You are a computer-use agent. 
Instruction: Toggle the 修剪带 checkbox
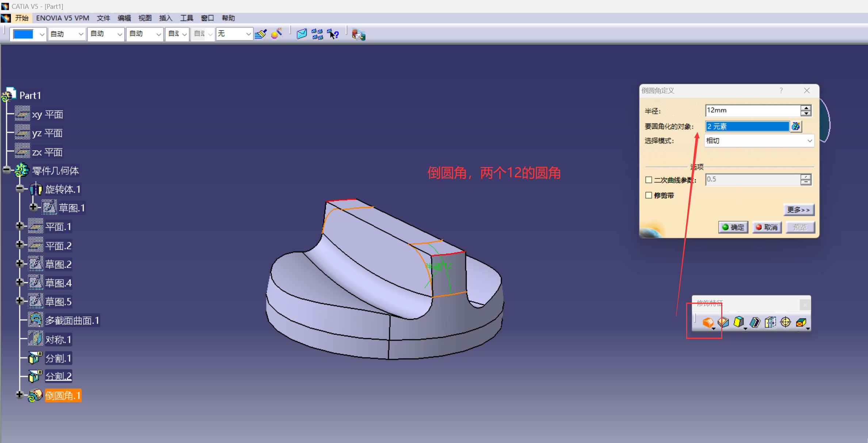[649, 195]
